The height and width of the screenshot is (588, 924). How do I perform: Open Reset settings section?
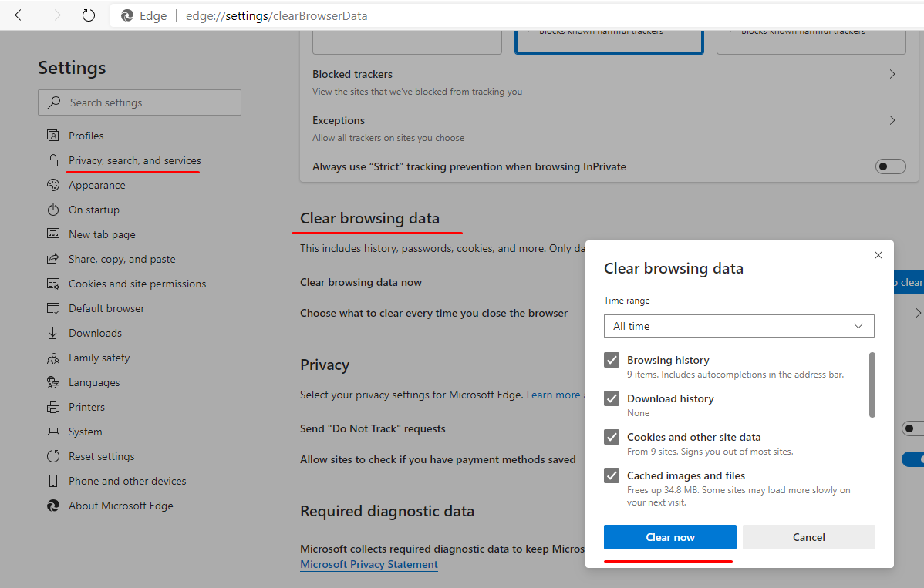(x=101, y=456)
